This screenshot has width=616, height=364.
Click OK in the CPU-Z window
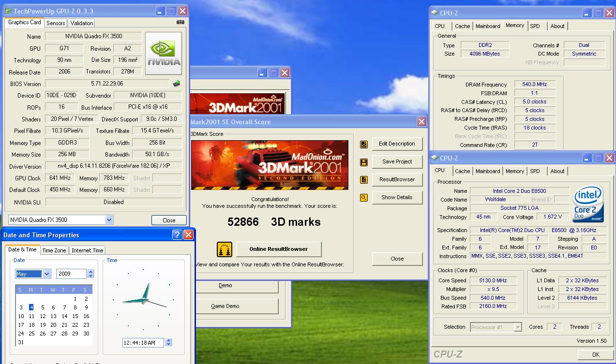click(596, 355)
